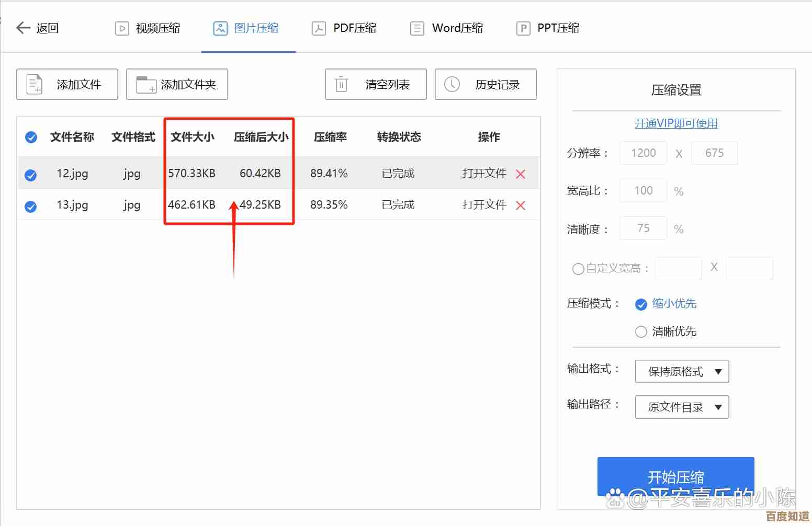
Task: Click the 清晰度 percentage field
Action: [643, 228]
